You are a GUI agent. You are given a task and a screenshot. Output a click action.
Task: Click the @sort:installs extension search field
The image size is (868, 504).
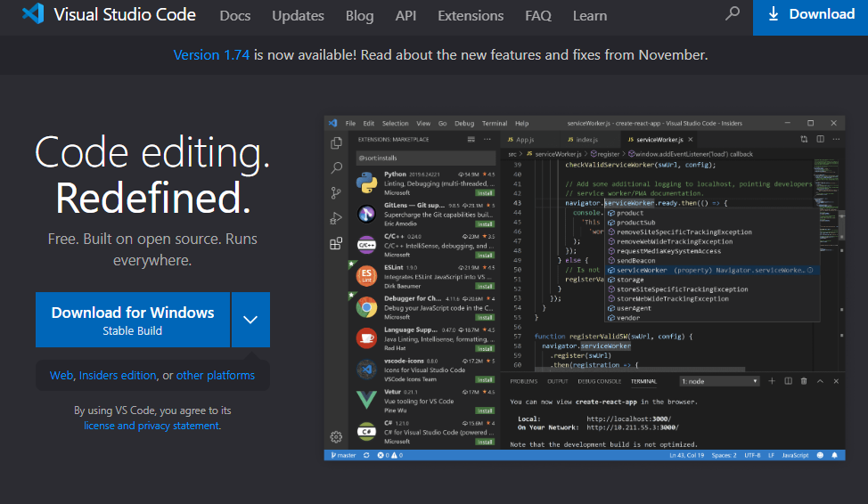(x=425, y=158)
